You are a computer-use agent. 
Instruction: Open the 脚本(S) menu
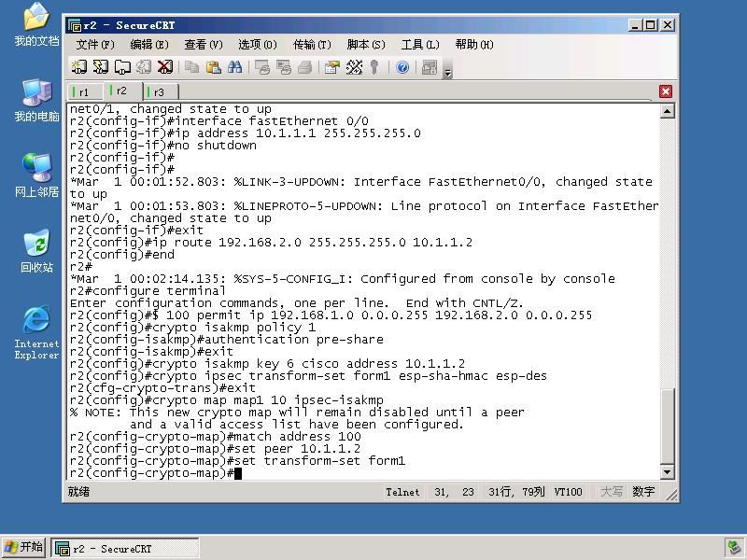pyautogui.click(x=366, y=45)
